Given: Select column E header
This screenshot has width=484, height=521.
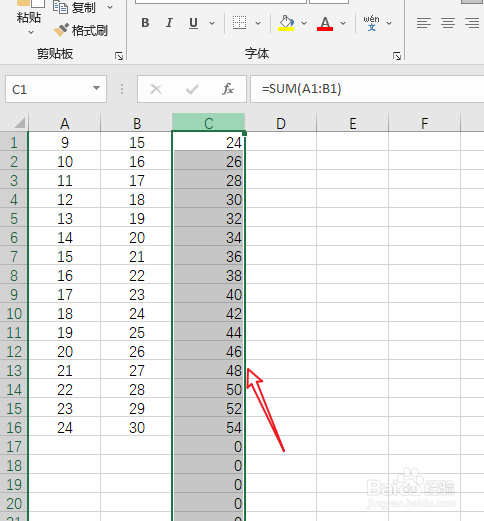Looking at the screenshot, I should [353, 123].
